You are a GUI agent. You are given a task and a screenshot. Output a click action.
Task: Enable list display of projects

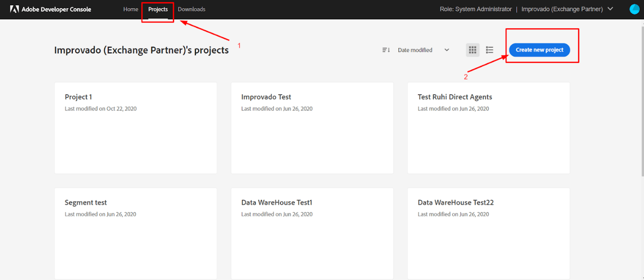(x=489, y=50)
